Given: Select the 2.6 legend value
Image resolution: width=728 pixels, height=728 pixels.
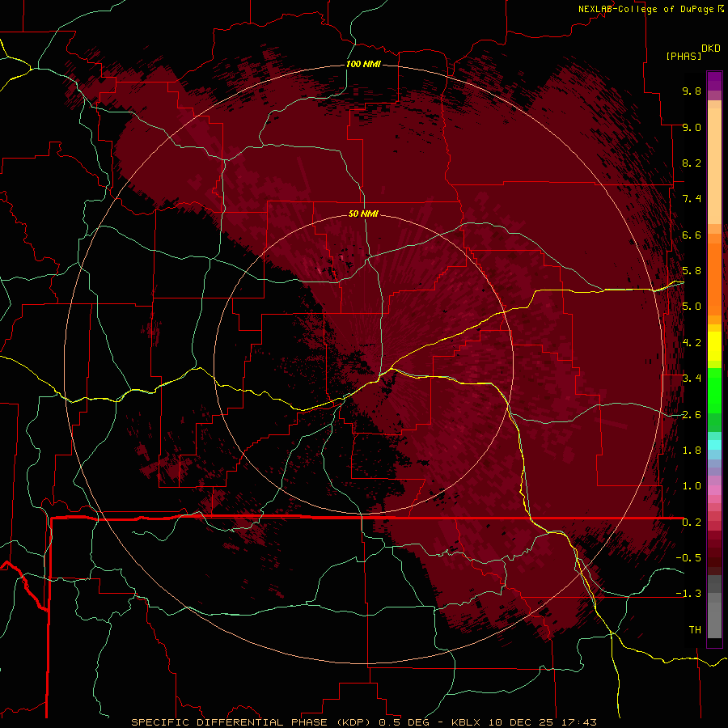Looking at the screenshot, I should (x=692, y=414).
